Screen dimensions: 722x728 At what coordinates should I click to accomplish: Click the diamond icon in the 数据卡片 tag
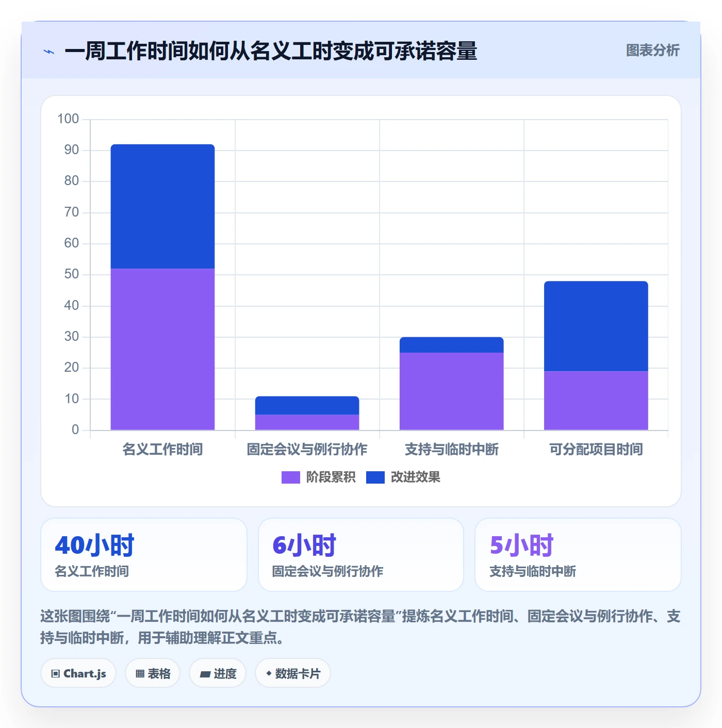[269, 673]
